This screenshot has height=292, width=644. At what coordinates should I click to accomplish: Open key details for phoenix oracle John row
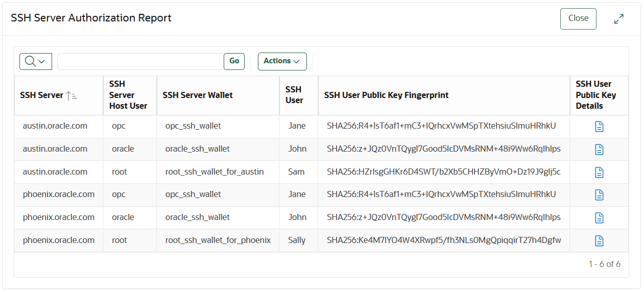coord(599,217)
